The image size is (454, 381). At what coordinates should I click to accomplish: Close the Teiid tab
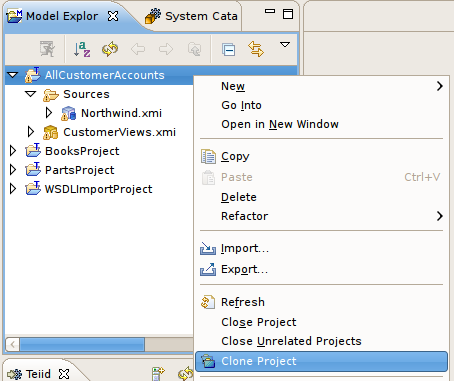[64, 374]
